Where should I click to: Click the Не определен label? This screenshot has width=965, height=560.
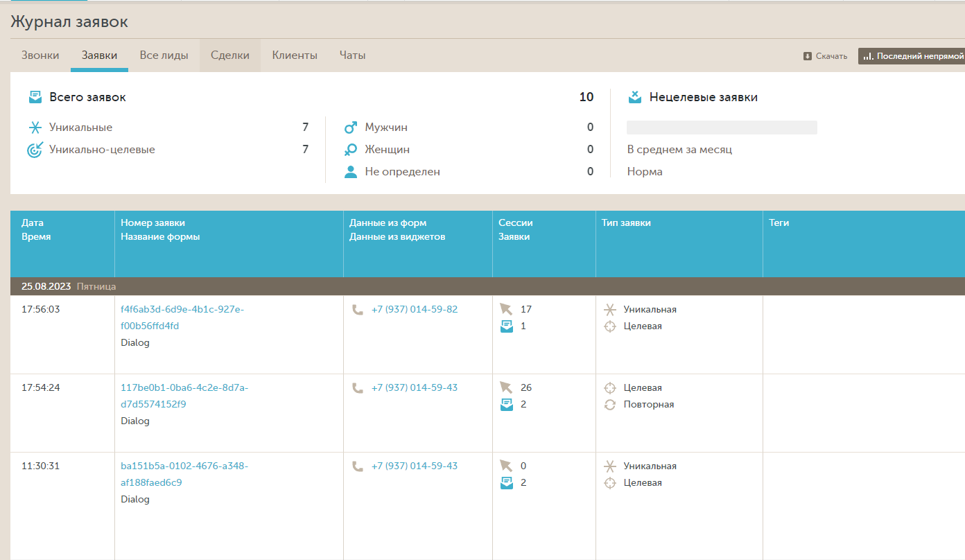[403, 172]
